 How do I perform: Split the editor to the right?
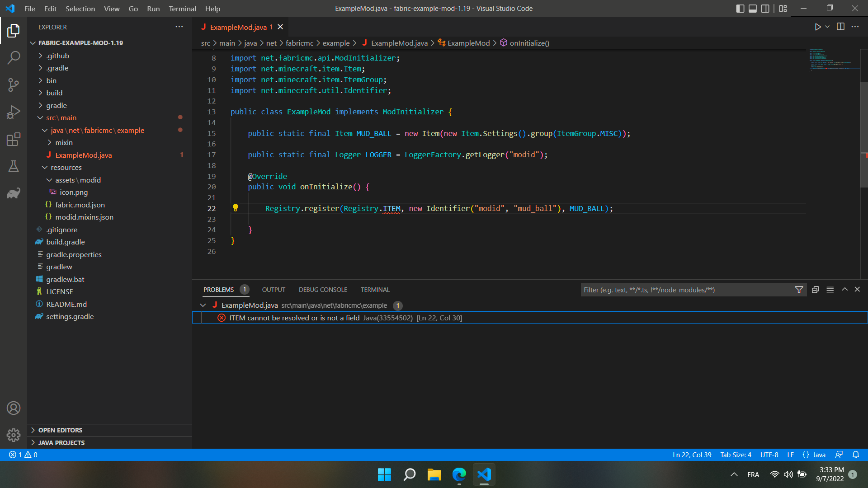point(840,27)
